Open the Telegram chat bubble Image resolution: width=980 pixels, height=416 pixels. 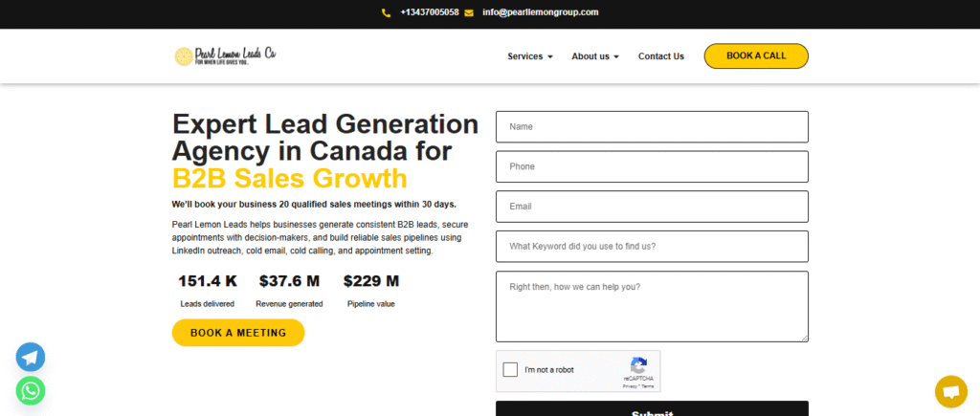31,358
